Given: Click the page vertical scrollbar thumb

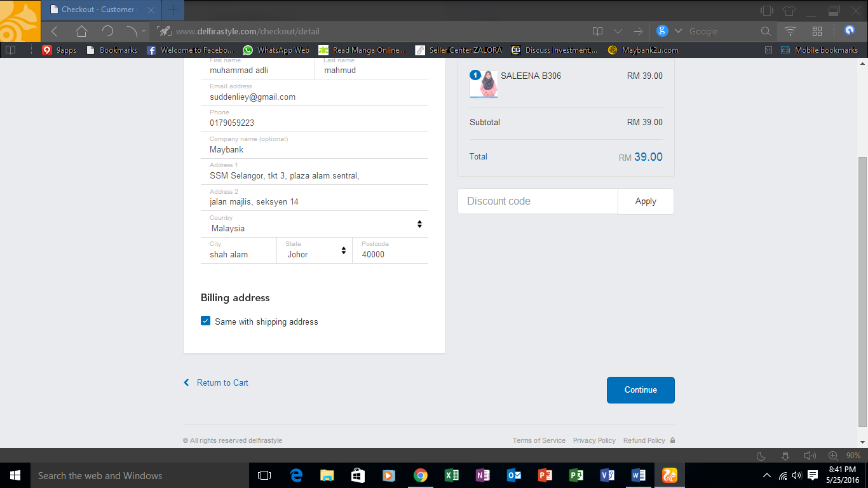Looking at the screenshot, I should pos(862,292).
